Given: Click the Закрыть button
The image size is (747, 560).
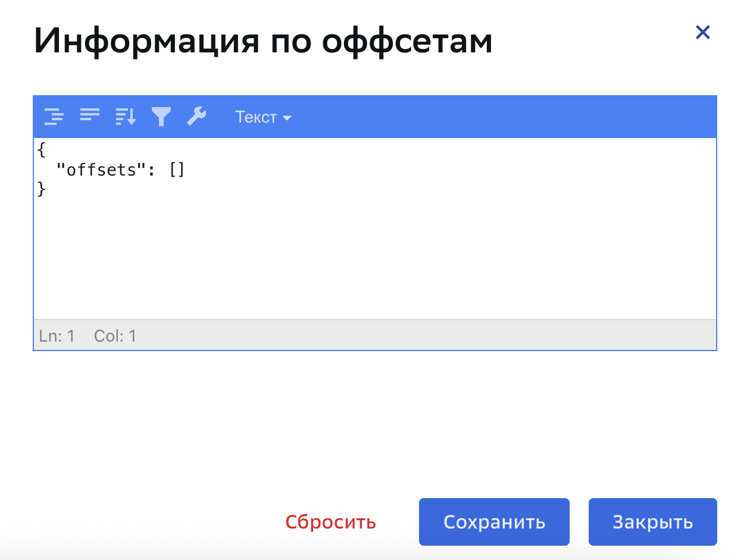Looking at the screenshot, I should tap(653, 522).
